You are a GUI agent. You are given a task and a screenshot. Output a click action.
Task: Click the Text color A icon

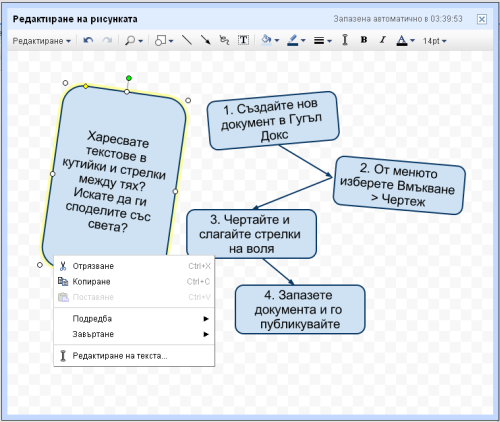coord(402,40)
